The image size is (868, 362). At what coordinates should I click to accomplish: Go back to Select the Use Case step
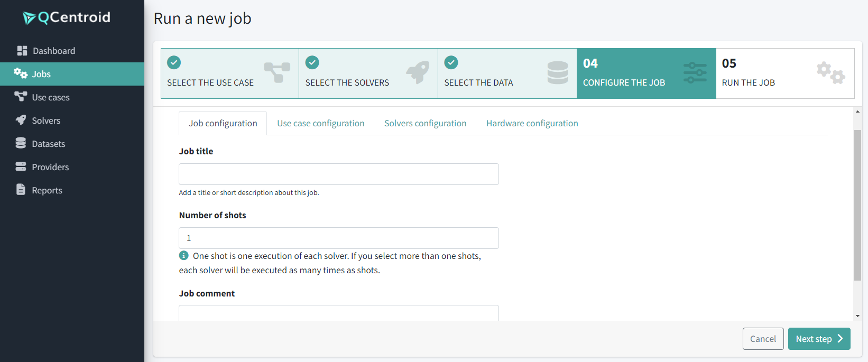[x=229, y=73]
